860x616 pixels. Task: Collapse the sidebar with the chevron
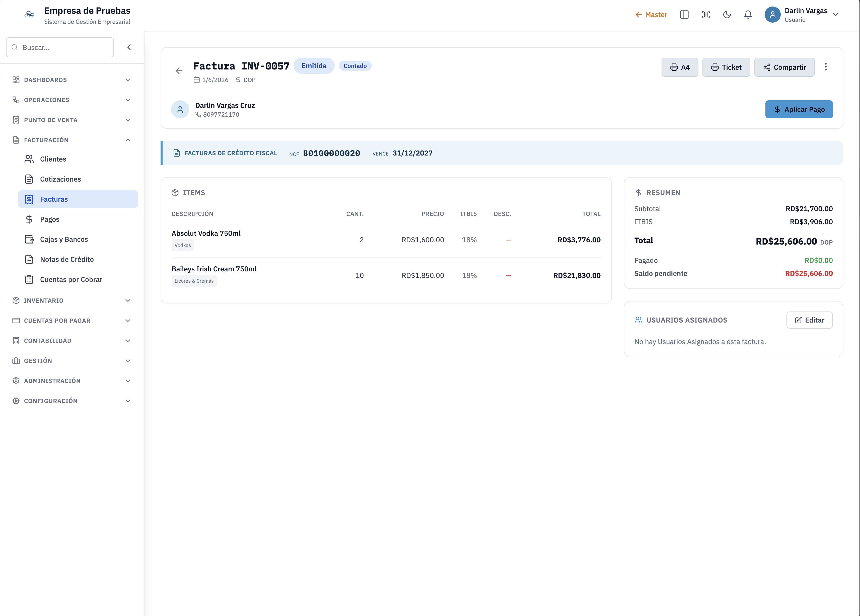point(129,47)
